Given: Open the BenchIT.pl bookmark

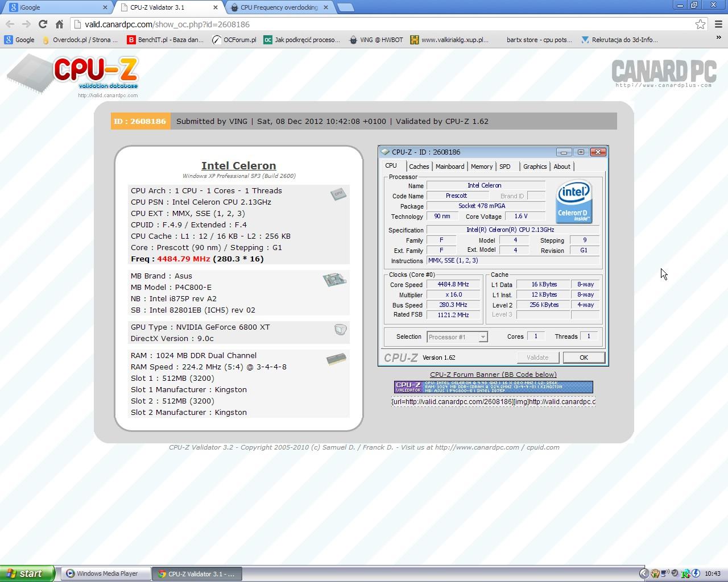Looking at the screenshot, I should click(x=165, y=40).
